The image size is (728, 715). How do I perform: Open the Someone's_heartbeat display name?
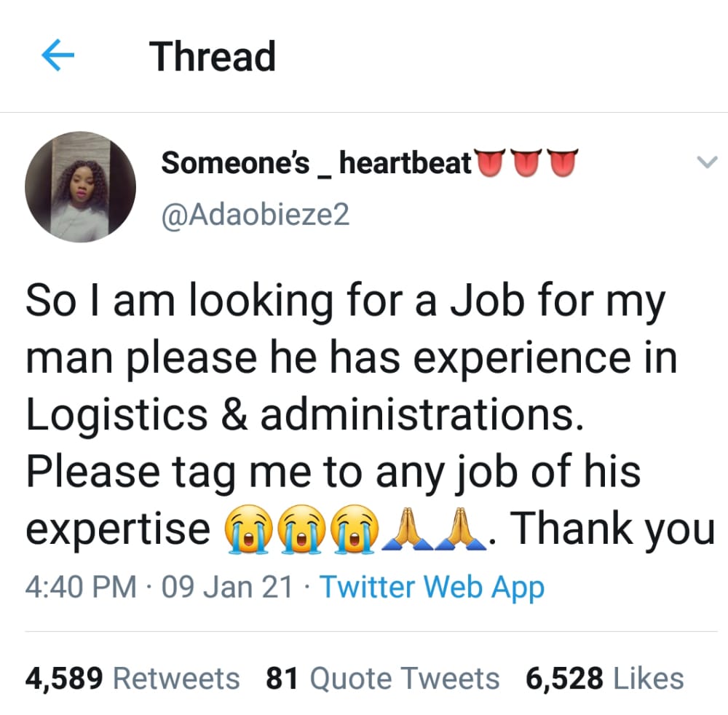tap(316, 163)
